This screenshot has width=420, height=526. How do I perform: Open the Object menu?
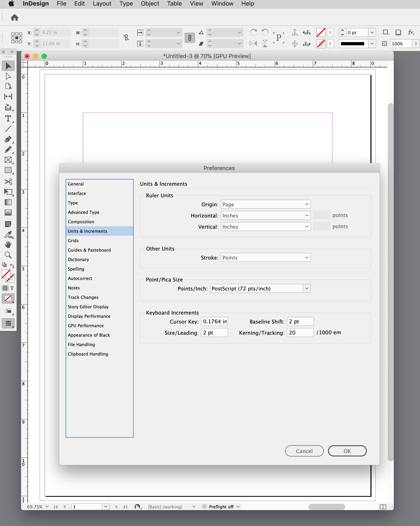[x=150, y=4]
